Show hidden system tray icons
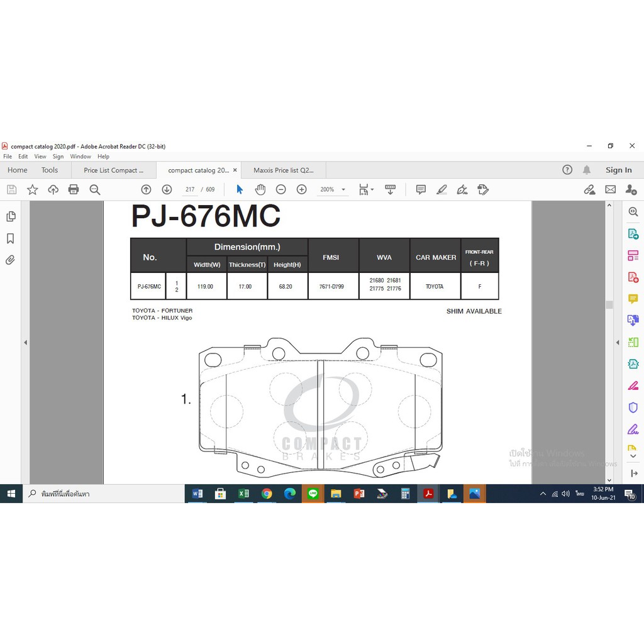Viewport: 644px width, 644px height. tap(543, 494)
